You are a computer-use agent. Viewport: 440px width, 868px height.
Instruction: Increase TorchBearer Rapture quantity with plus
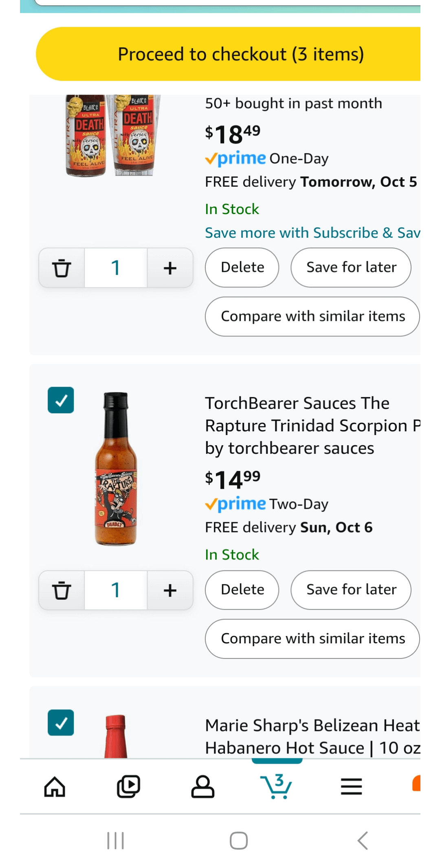click(170, 590)
